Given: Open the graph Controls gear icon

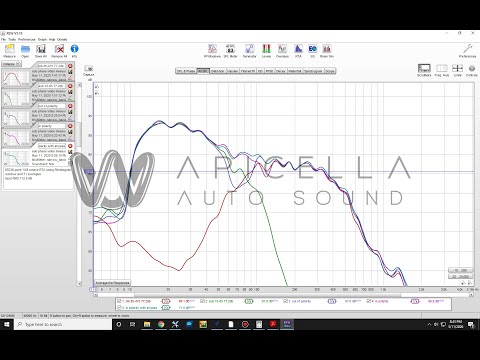Looking at the screenshot, I should pos(472,70).
